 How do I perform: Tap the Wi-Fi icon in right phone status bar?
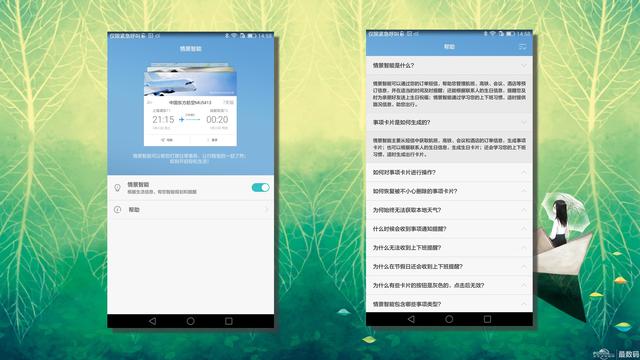tap(493, 34)
